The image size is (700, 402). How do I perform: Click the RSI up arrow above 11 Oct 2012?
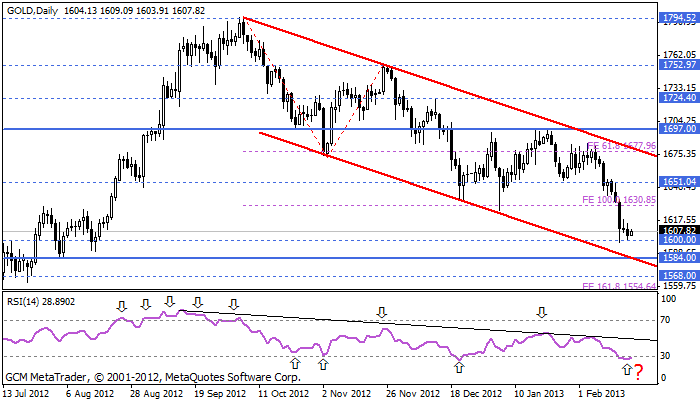pyautogui.click(x=295, y=362)
